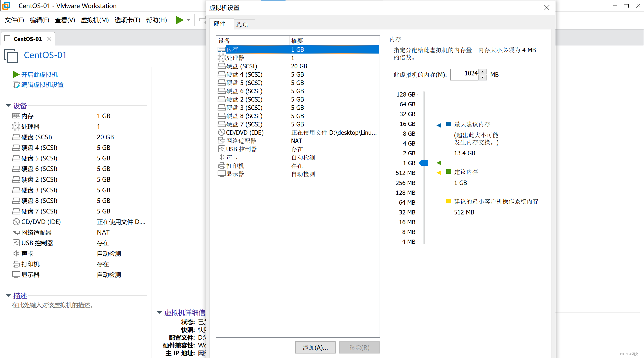Viewport: 644px width, 358px height.
Task: Click the description text field placeholder
Action: tap(53, 305)
